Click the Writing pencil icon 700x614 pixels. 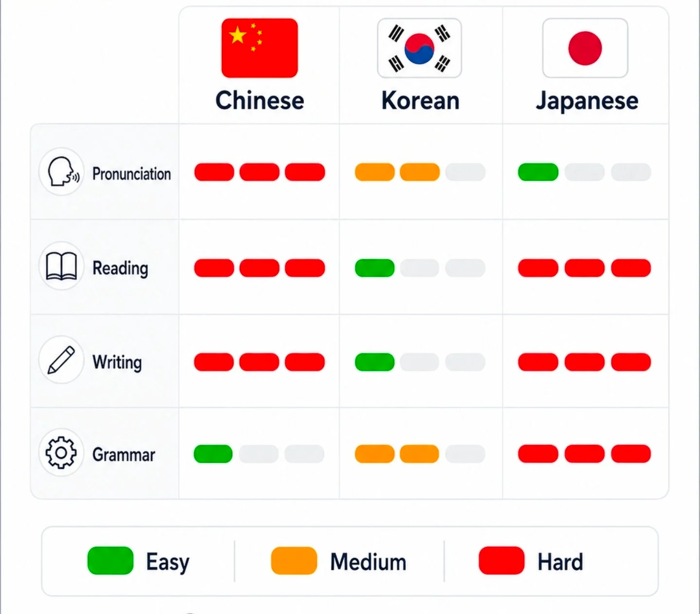[62, 360]
